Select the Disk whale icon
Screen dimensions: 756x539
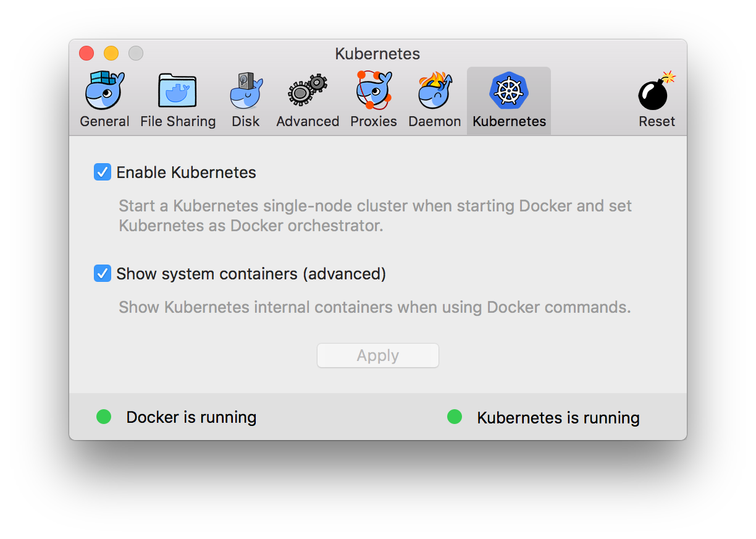pos(246,90)
